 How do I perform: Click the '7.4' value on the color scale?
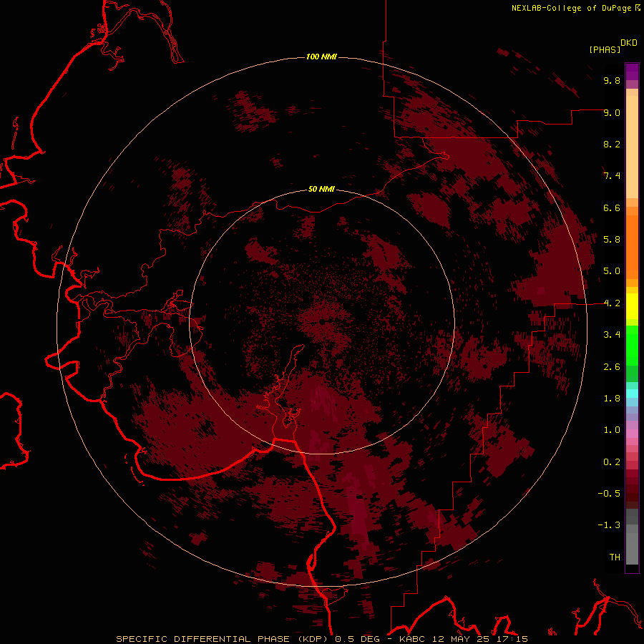[x=612, y=176]
